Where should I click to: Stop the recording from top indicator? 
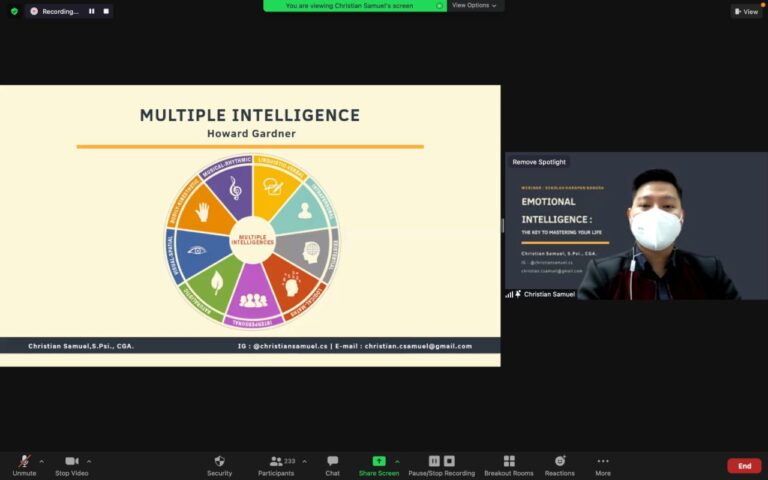click(x=105, y=11)
